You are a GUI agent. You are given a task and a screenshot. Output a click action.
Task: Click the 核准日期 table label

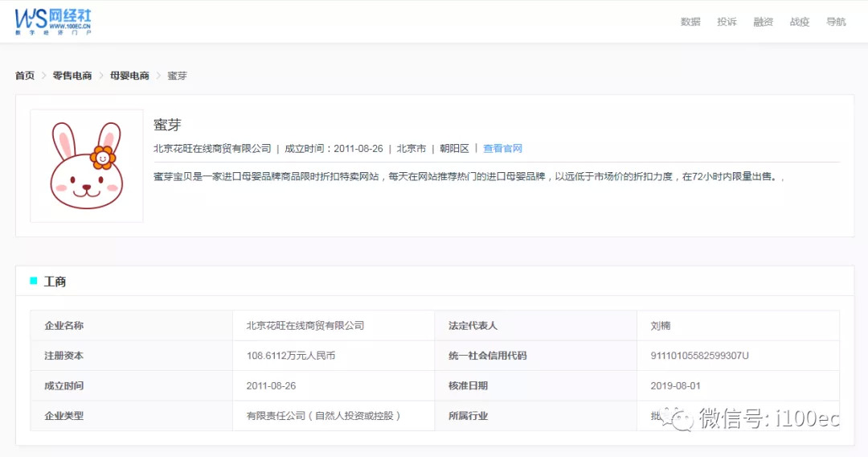pyautogui.click(x=468, y=385)
